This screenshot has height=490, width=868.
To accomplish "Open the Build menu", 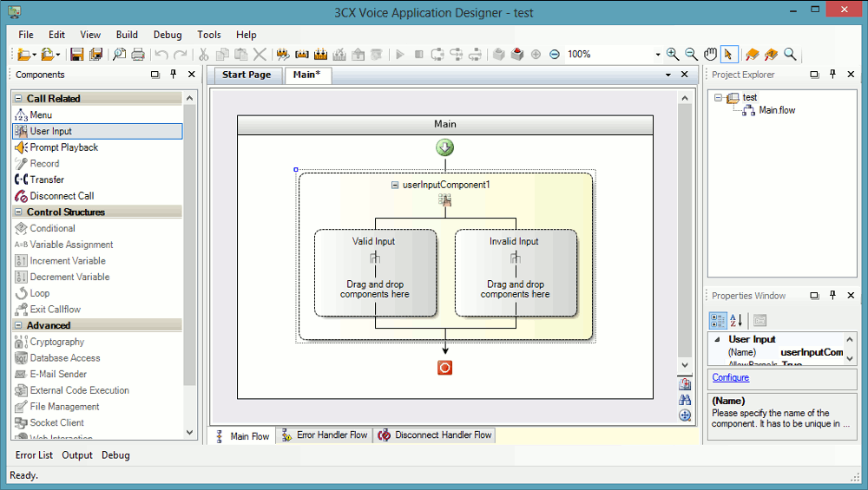I will (x=127, y=35).
